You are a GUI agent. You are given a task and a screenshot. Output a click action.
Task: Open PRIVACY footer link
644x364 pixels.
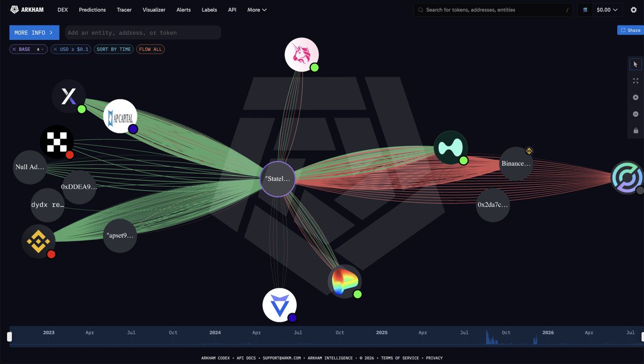[434, 358]
